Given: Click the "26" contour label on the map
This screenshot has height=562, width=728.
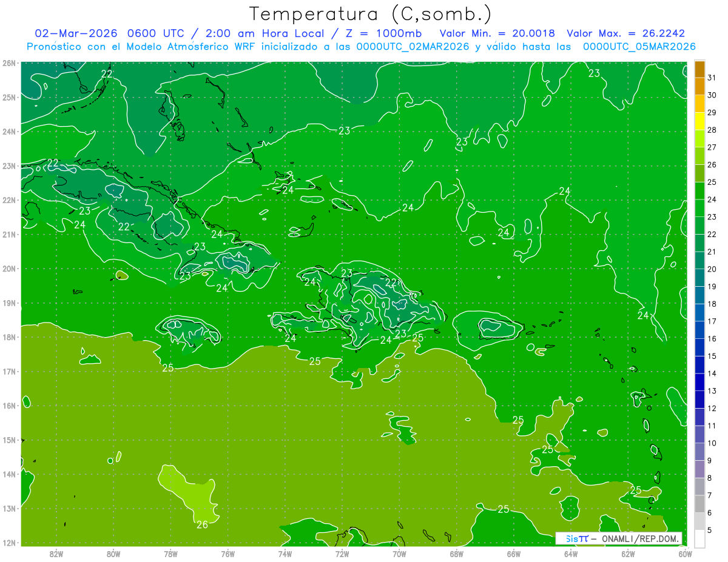Looking at the screenshot, I should 202,524.
